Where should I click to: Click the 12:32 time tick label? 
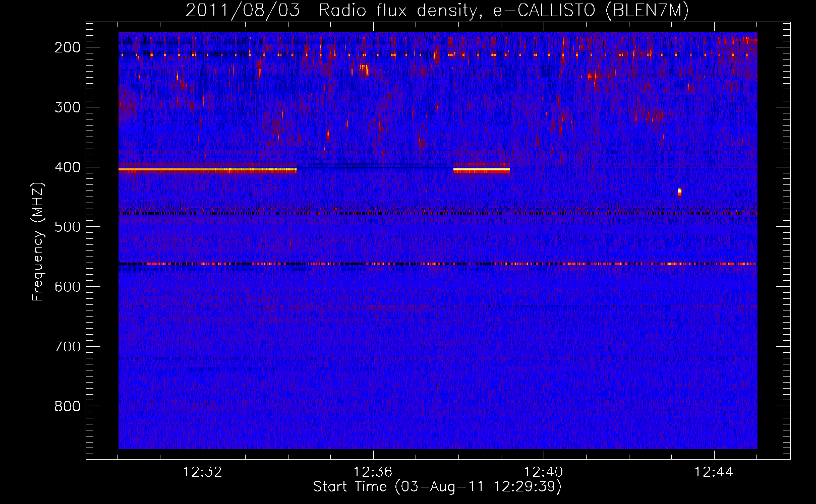tap(203, 472)
